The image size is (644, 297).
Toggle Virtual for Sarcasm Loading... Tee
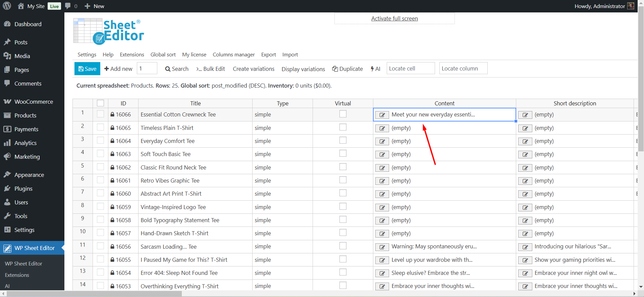pyautogui.click(x=343, y=246)
